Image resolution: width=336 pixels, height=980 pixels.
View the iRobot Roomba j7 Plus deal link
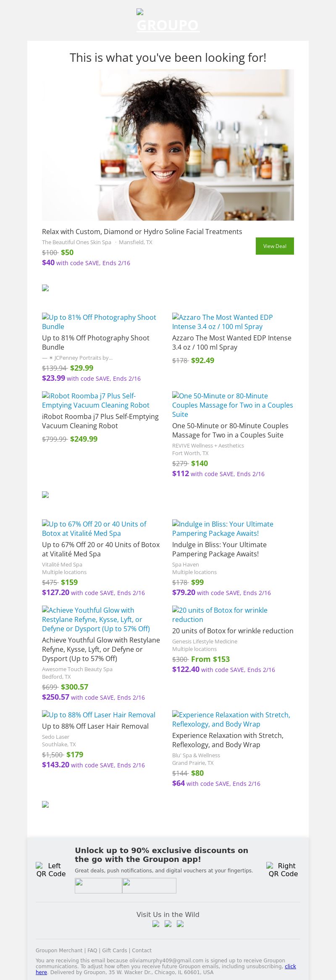click(x=95, y=400)
